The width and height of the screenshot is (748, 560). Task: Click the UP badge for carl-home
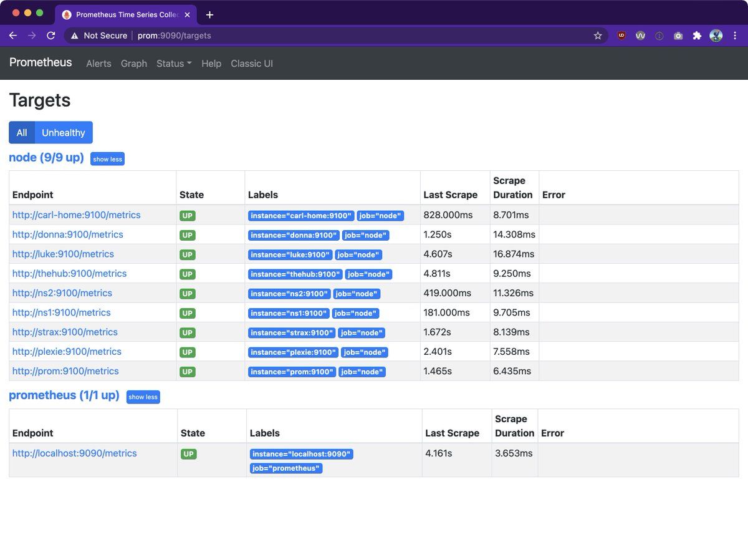coord(188,216)
